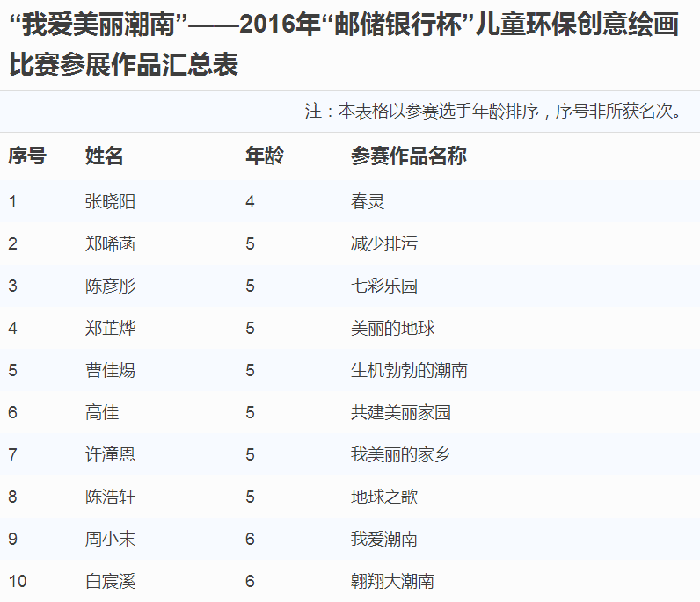Click the 序号 column header
The height and width of the screenshot is (602, 700).
27,156
